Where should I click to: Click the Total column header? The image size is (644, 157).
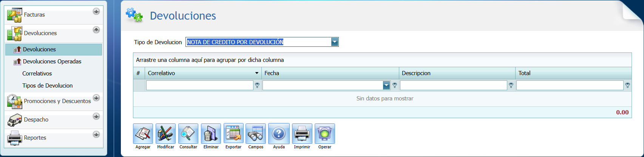[x=573, y=73]
